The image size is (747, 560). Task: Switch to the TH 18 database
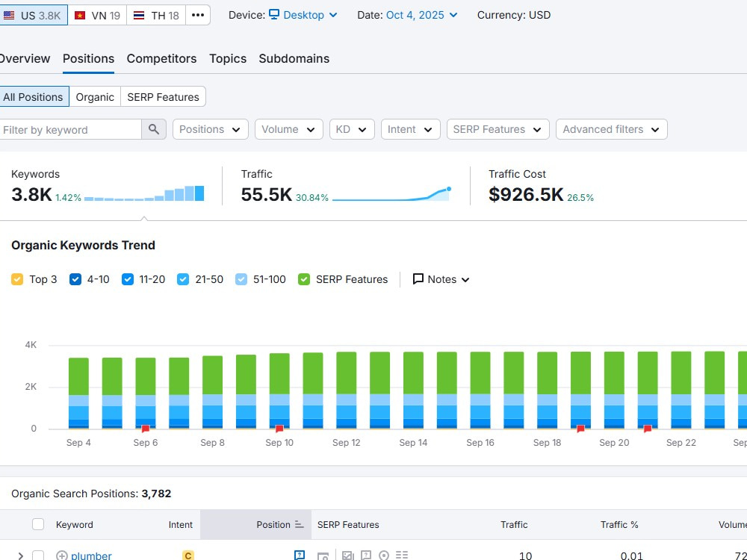156,15
